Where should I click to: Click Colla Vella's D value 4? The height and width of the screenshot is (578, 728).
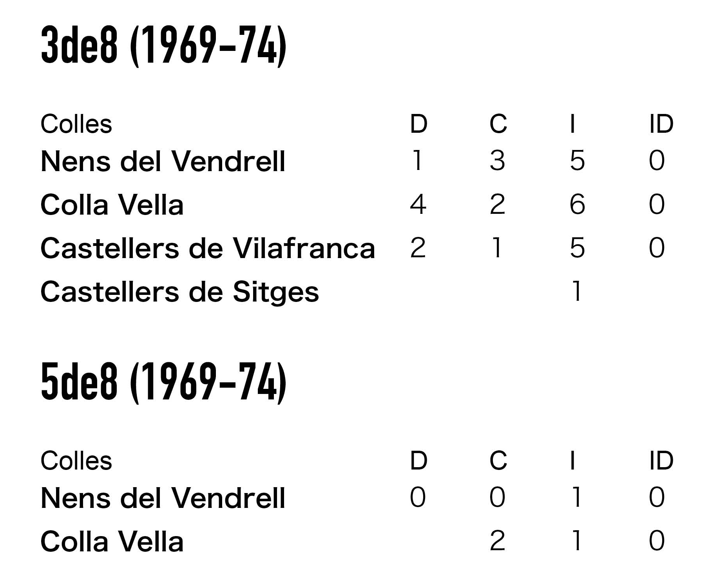[x=418, y=204]
